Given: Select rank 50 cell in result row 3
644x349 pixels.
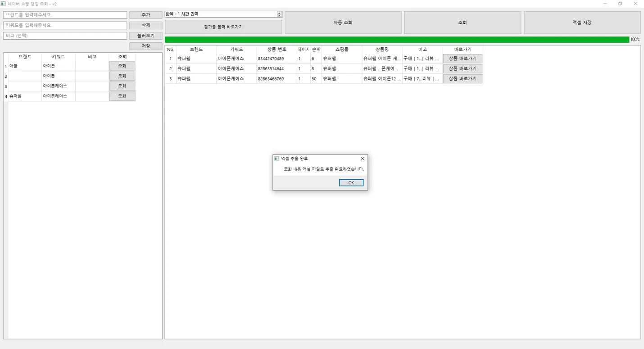Looking at the screenshot, I should coord(316,79).
